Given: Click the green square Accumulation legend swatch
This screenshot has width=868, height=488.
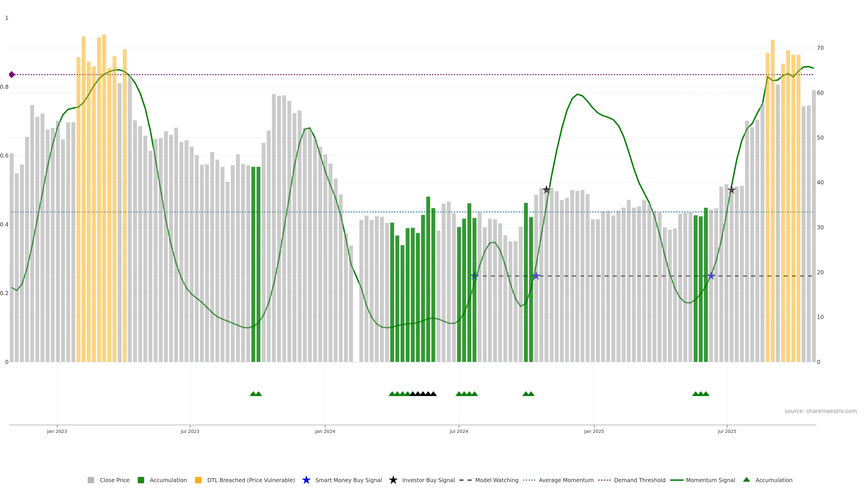Looking at the screenshot, I should (x=141, y=480).
